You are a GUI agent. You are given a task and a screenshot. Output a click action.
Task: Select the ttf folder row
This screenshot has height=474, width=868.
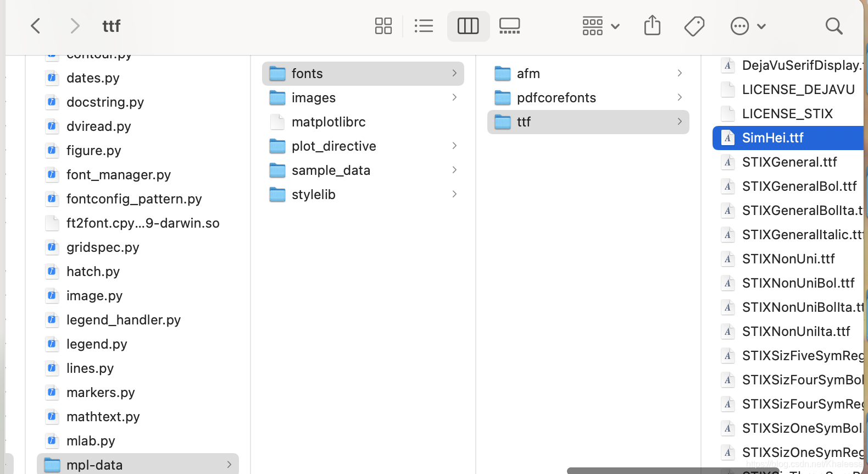(588, 122)
